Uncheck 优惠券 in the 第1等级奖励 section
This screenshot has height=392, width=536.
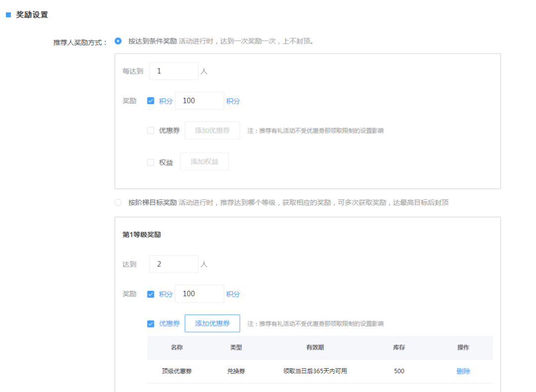[151, 324]
